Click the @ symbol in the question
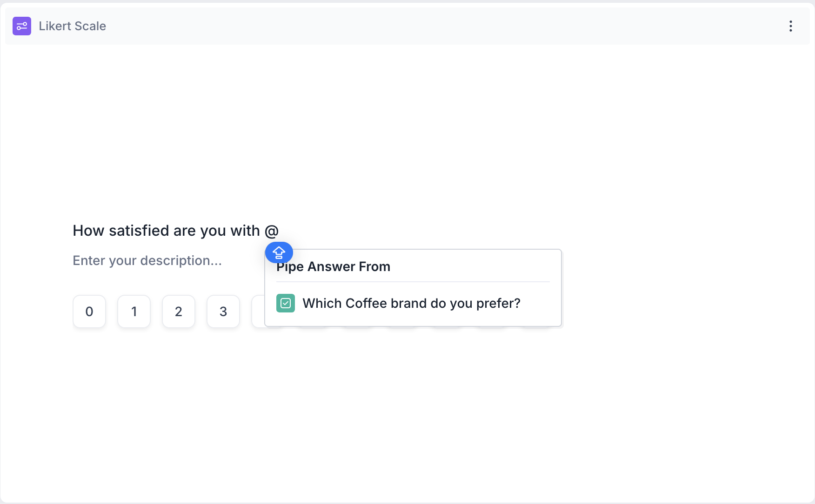Viewport: 815px width, 504px height. tap(271, 231)
